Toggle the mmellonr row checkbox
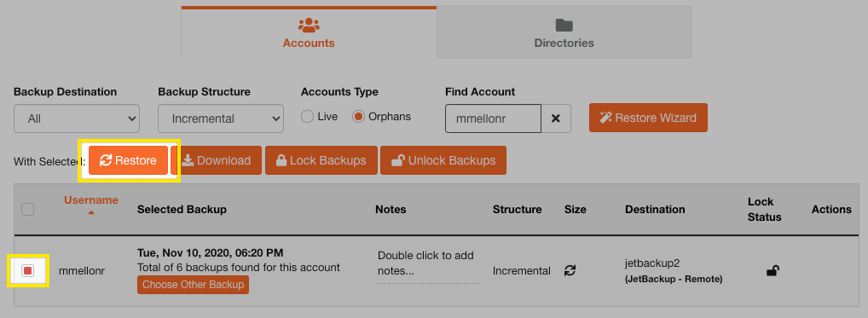This screenshot has width=868, height=318. point(27,270)
